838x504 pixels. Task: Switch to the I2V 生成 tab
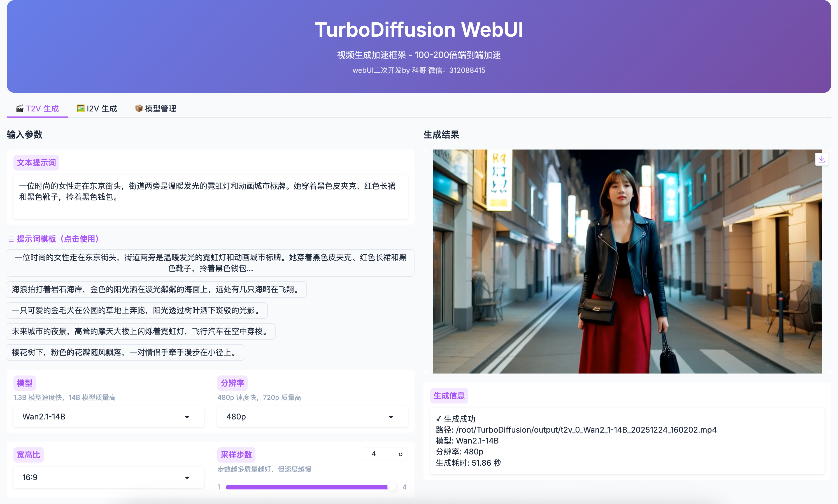point(97,108)
